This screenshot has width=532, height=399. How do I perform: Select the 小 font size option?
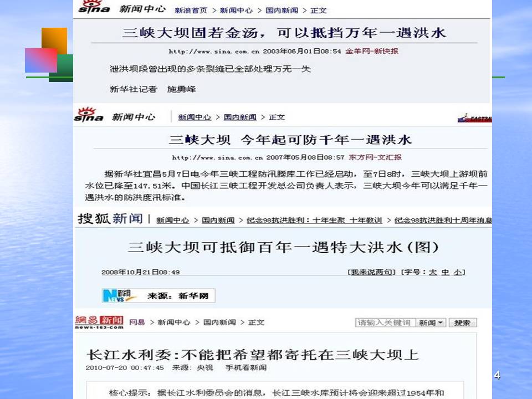[x=458, y=272]
